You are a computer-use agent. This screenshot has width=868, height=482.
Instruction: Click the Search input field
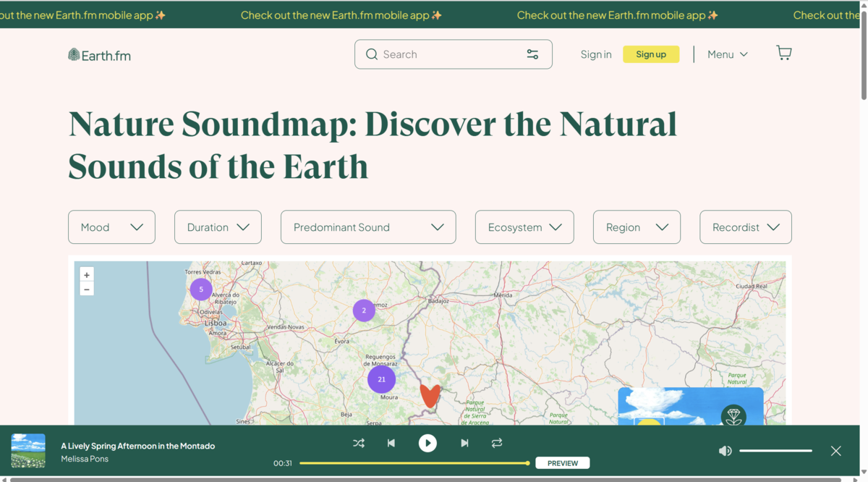(454, 54)
